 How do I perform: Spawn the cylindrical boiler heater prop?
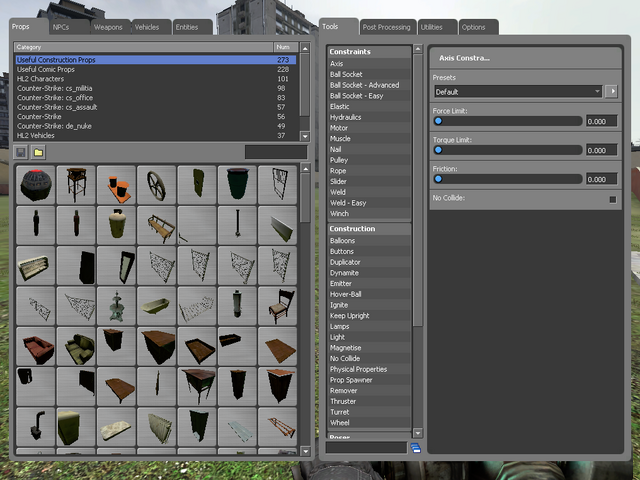pos(237,306)
